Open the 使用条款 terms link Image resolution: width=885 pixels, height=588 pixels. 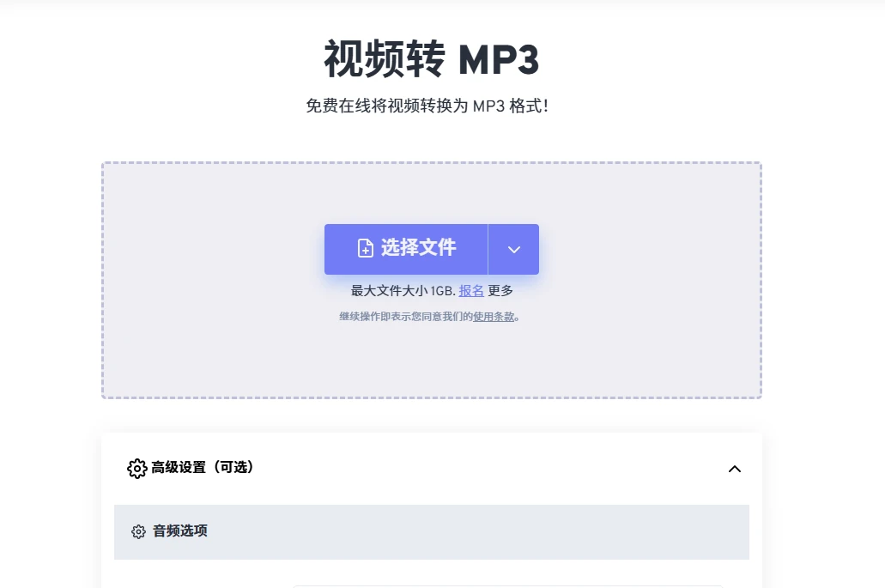(494, 317)
